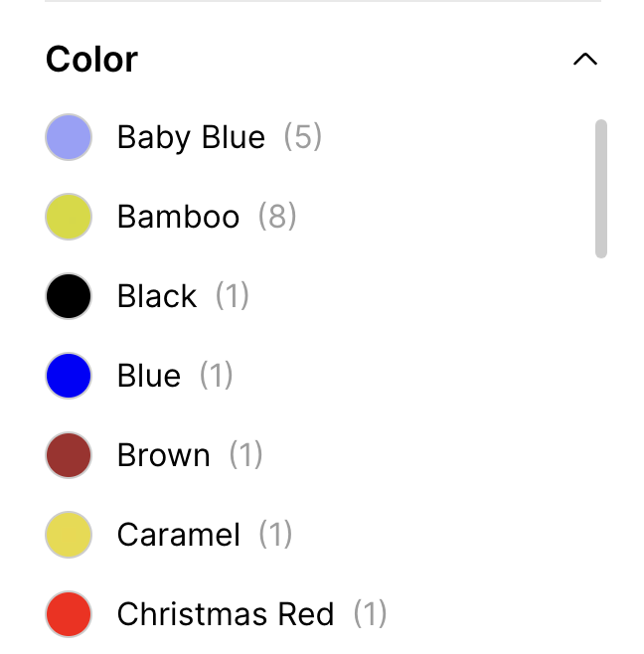
Task: Click the color list scrollbar thumb
Action: point(600,189)
